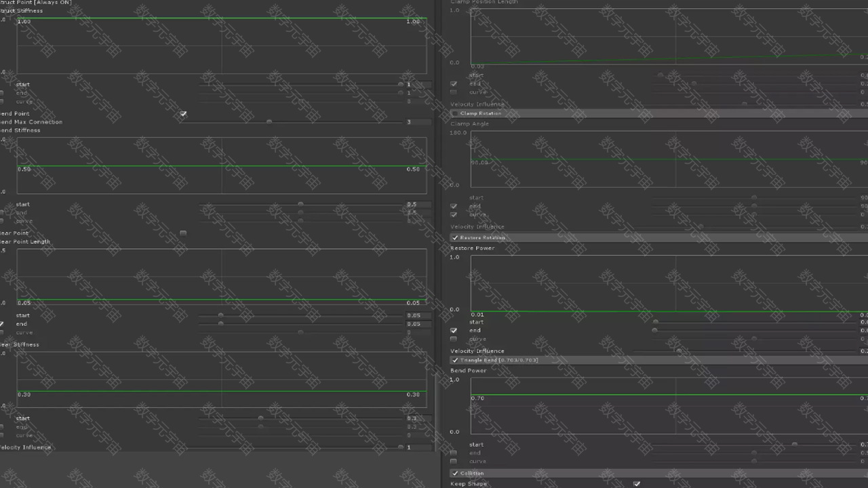Check 'curve' under Clamp Position Length graph

tap(454, 92)
